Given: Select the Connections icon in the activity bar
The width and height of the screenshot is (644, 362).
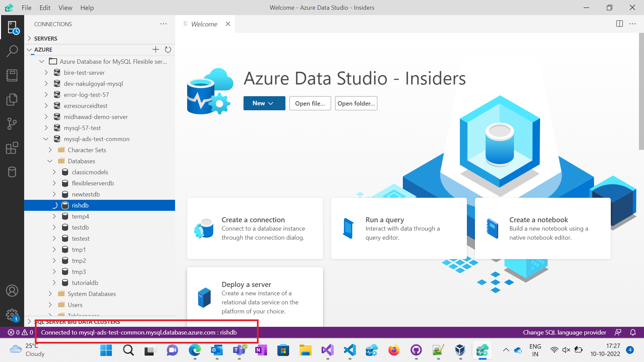Looking at the screenshot, I should tap(12, 27).
